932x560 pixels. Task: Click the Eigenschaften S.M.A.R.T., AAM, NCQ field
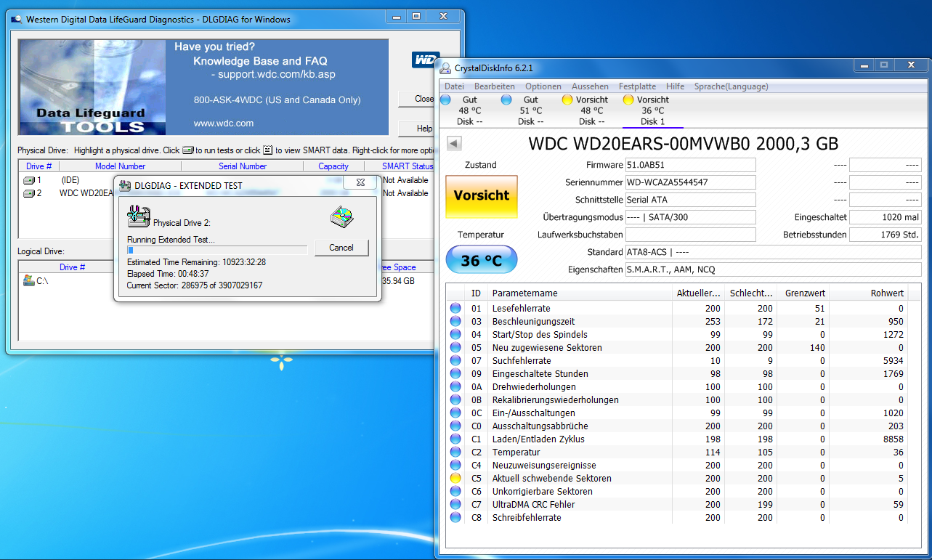(x=773, y=269)
